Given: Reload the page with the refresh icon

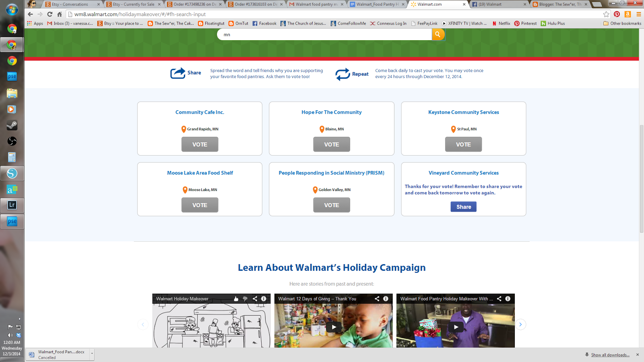Looking at the screenshot, I should tap(50, 14).
